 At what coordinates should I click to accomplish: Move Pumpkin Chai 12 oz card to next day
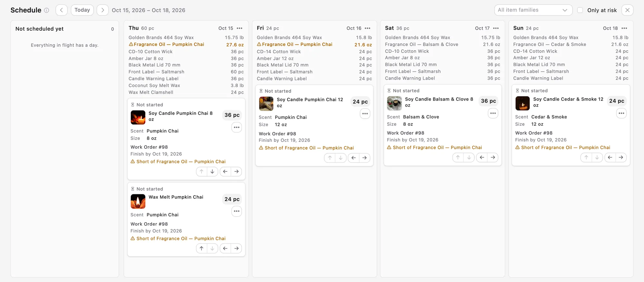point(365,158)
